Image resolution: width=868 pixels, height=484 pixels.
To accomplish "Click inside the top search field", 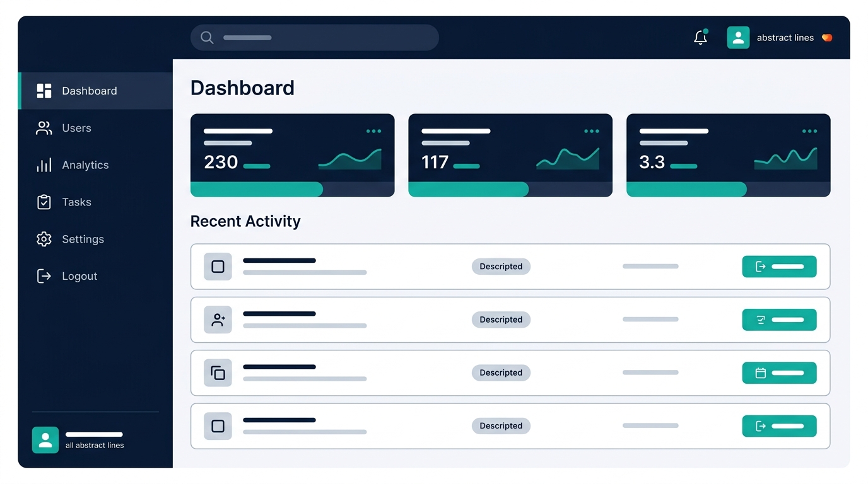I will click(x=314, y=37).
